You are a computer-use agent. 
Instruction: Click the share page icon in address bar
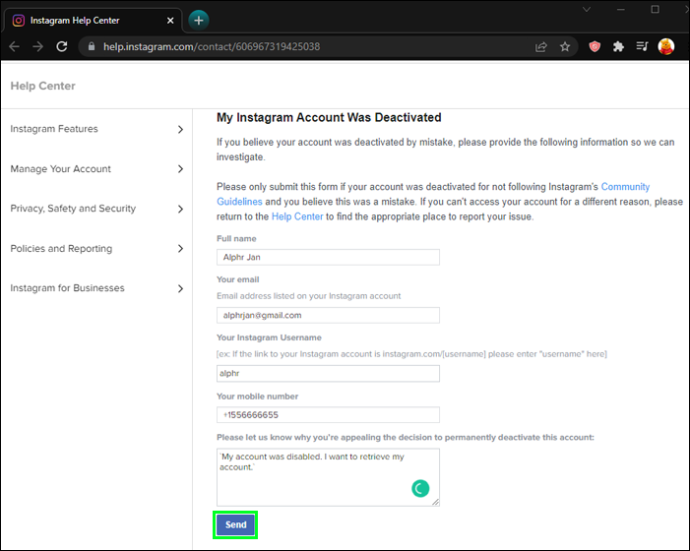(x=541, y=47)
